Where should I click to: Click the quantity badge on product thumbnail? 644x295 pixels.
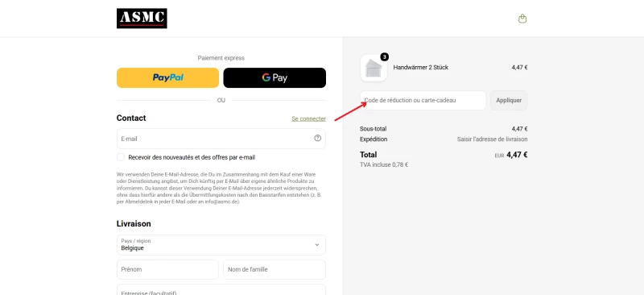point(384,56)
